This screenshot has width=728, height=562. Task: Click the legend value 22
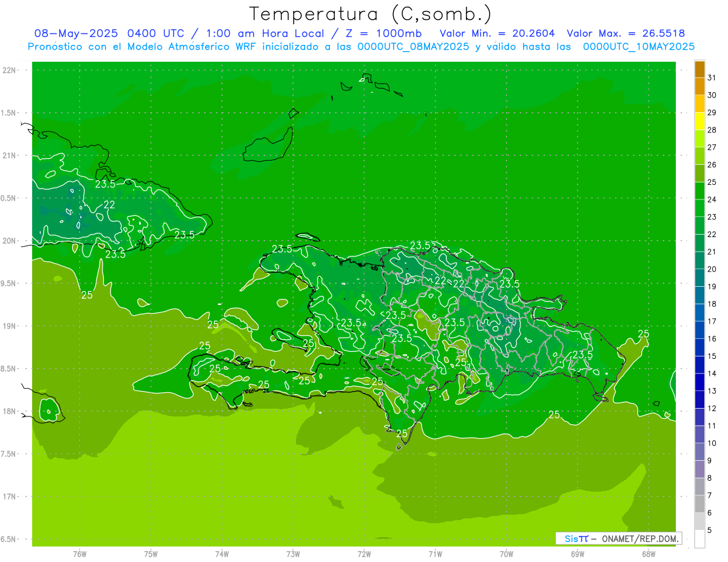click(x=712, y=234)
